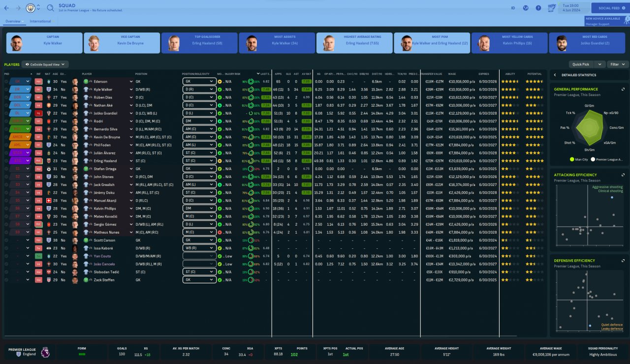Open the question mark help icon

coord(538,8)
